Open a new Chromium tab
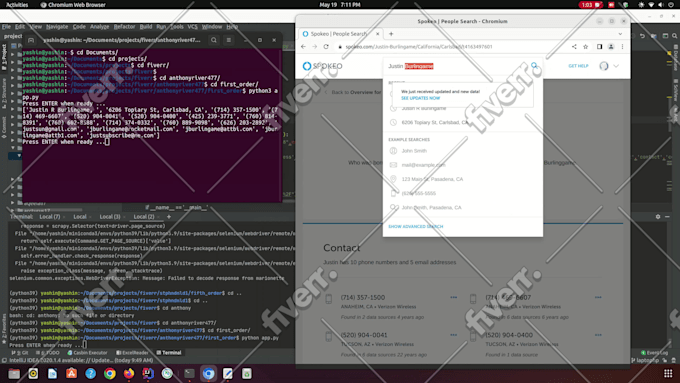Viewport: 680px width, 383px height. pyautogui.click(x=391, y=34)
